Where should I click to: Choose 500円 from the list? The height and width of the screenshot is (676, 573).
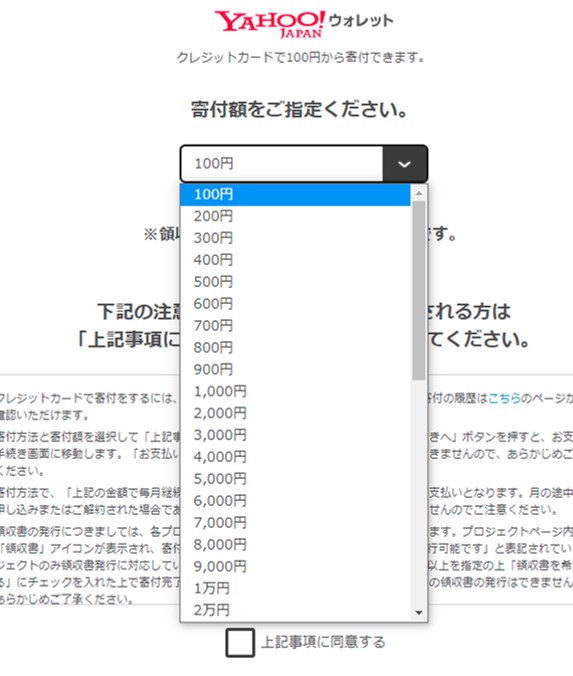pyautogui.click(x=295, y=282)
